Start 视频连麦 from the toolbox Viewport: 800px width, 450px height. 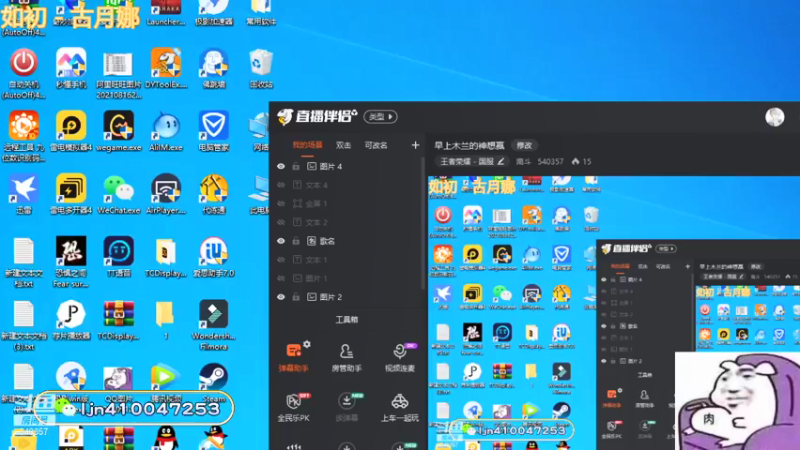point(400,357)
